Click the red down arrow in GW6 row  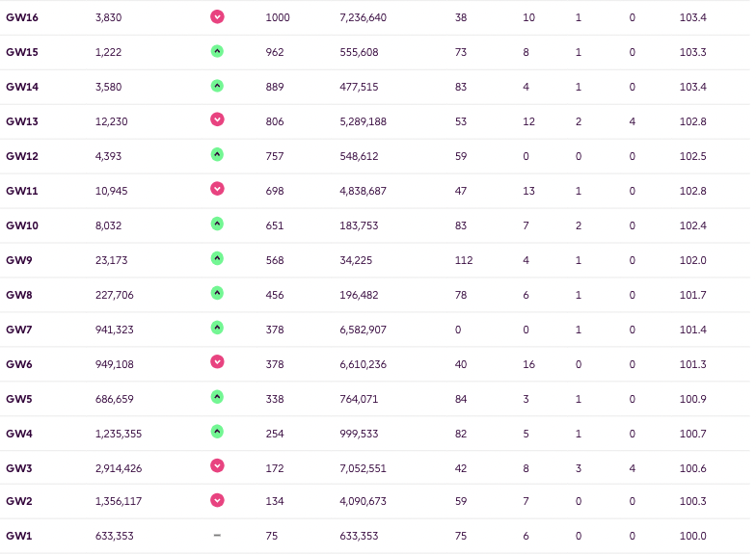click(217, 361)
